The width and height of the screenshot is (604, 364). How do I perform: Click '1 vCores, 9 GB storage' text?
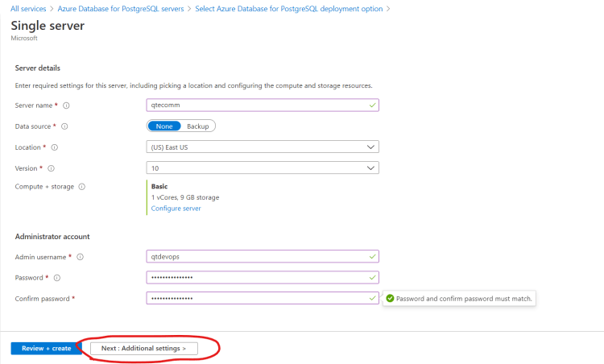[185, 197]
